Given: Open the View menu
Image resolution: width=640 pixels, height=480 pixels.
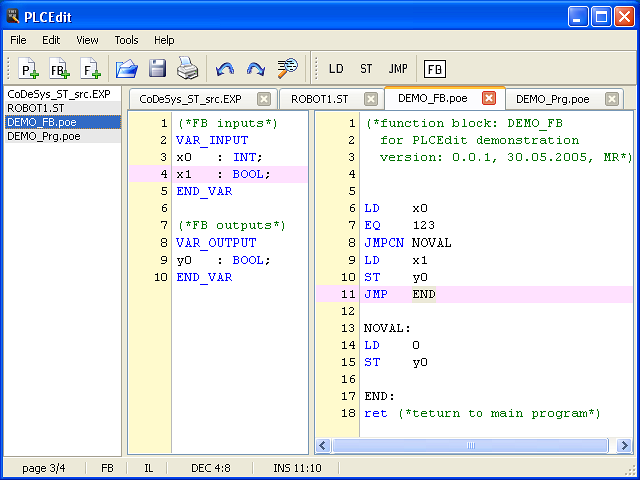Looking at the screenshot, I should click(87, 40).
